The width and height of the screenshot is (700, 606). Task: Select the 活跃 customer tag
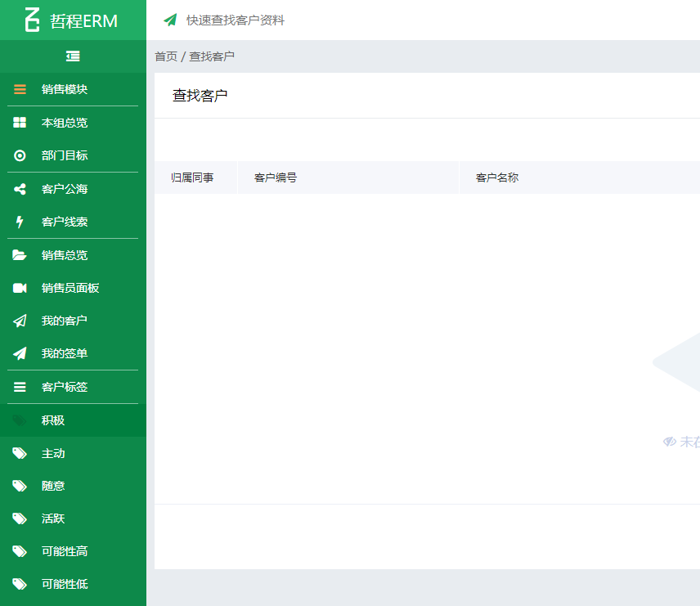point(73,518)
